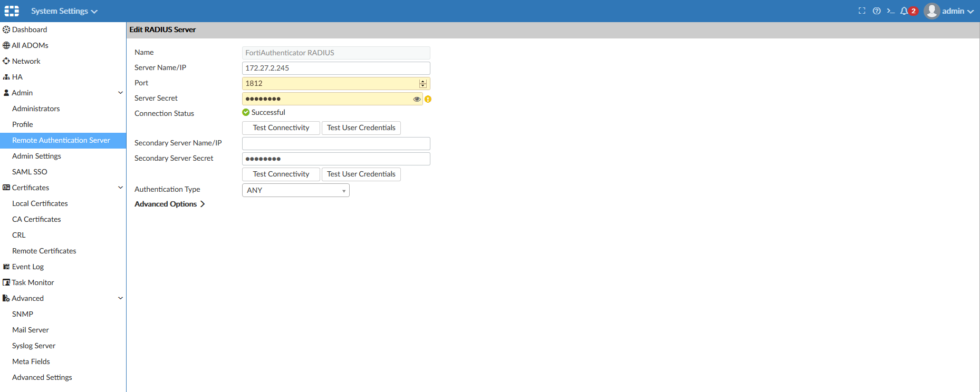Open Local Certificates
The height and width of the screenshot is (392, 980).
coord(40,203)
